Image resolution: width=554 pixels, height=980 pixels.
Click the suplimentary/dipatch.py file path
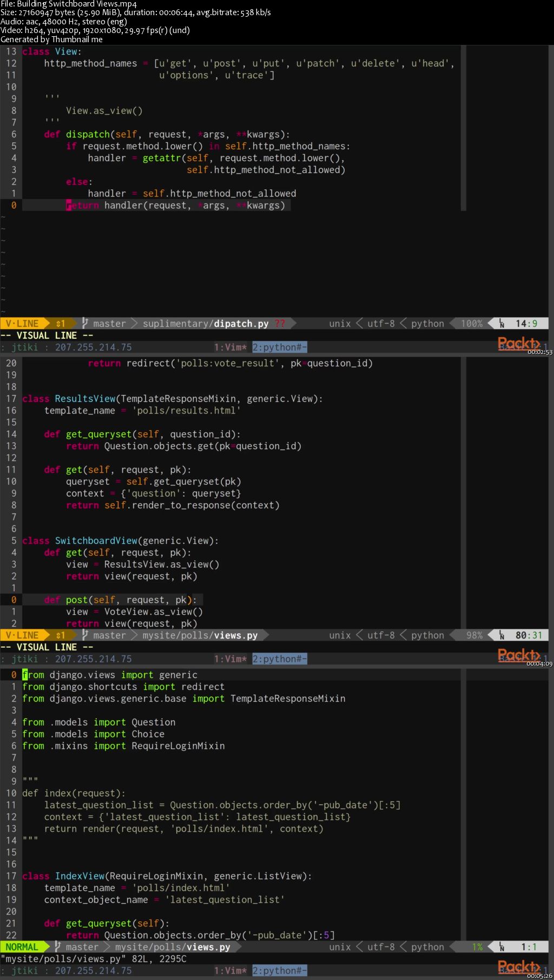pos(206,324)
